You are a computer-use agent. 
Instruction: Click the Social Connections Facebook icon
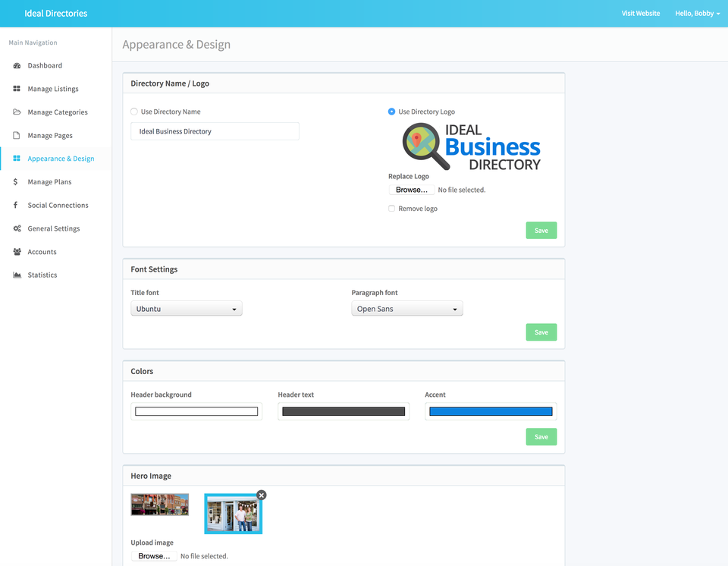[15, 205]
